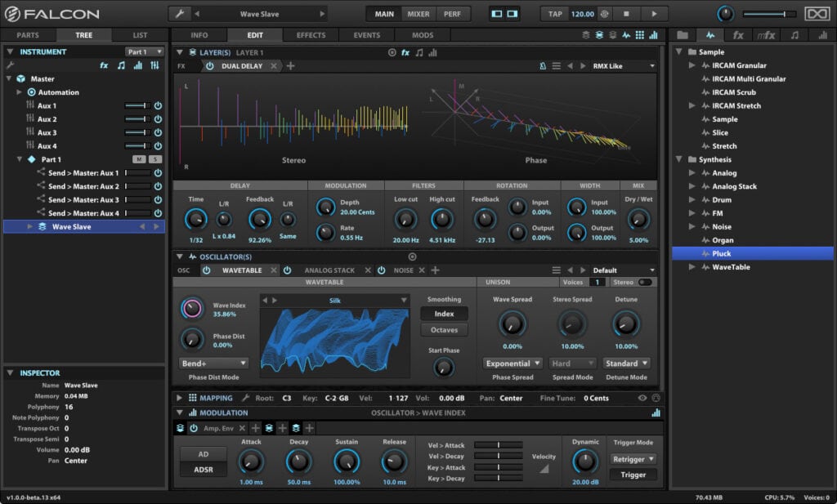This screenshot has height=504, width=837.
Task: Toggle the right sidebar panel visibility icon
Action: tap(512, 14)
